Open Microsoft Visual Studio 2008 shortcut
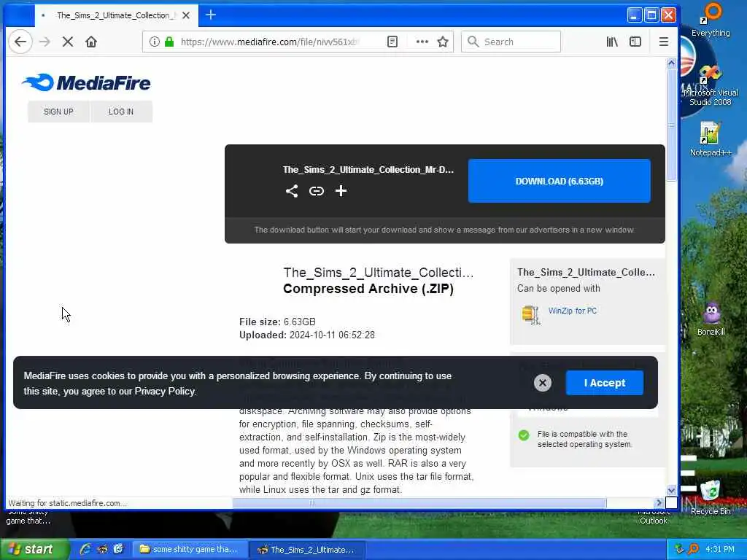 710,86
